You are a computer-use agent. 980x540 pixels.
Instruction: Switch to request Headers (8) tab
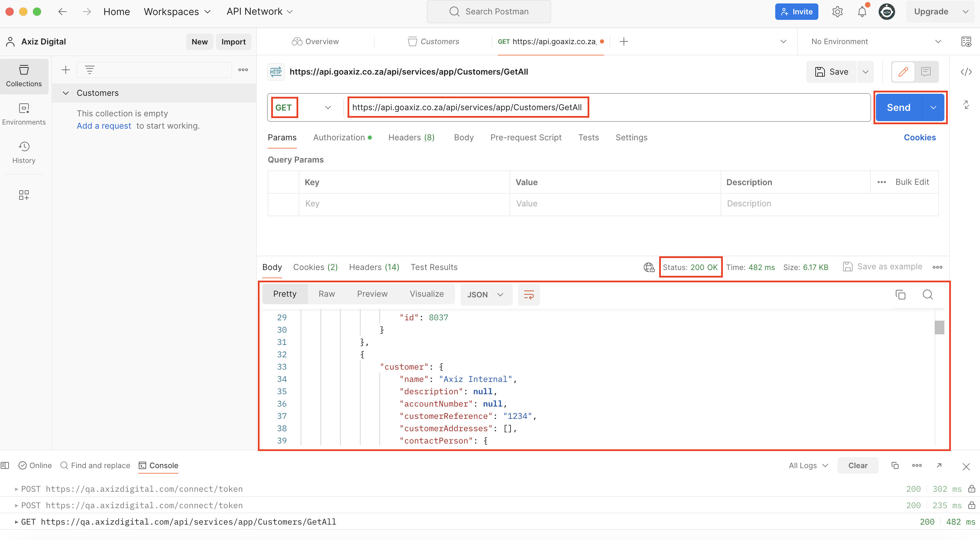point(411,138)
